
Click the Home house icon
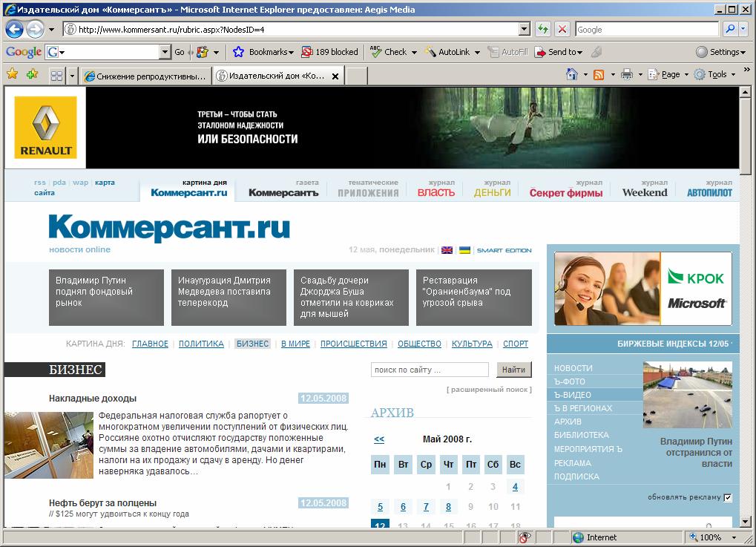[x=572, y=74]
